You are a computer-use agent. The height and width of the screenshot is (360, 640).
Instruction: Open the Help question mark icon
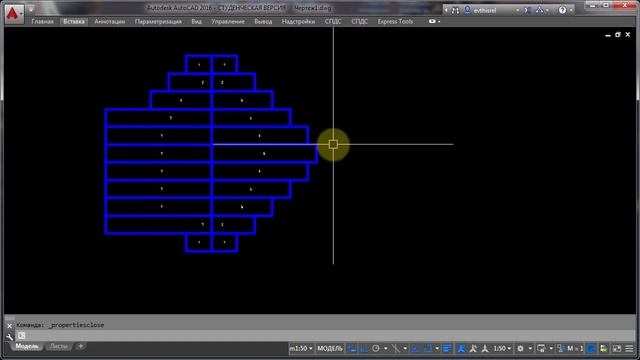562,10
